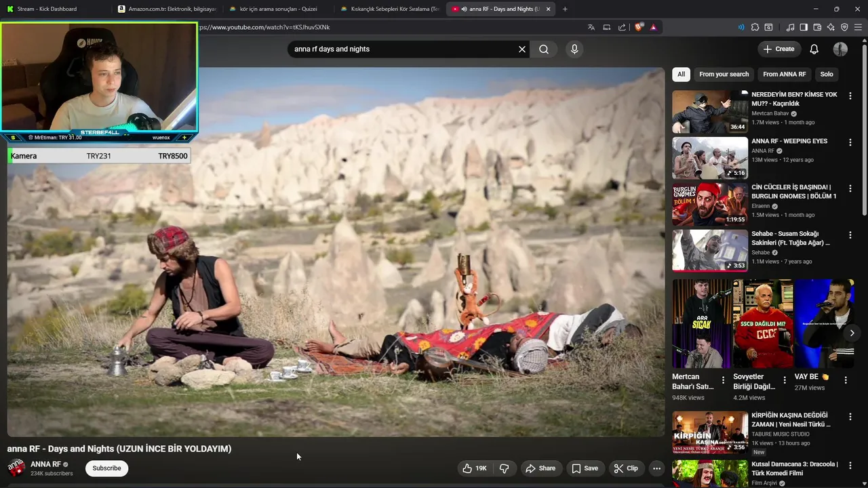Open the browser hamburger menu
The image size is (868, 488).
click(858, 27)
